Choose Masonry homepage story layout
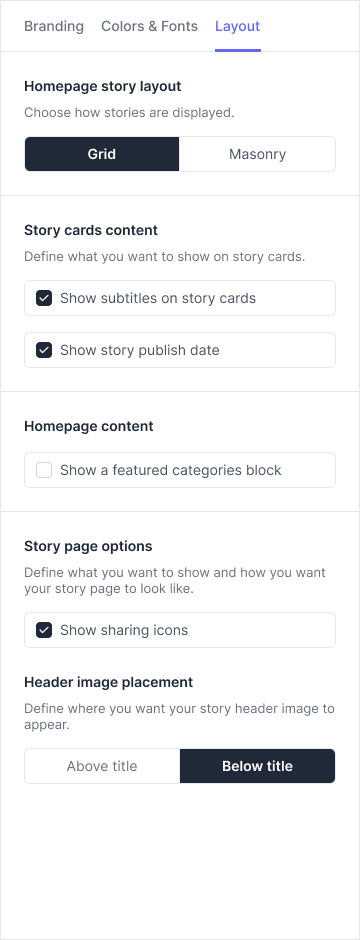This screenshot has width=360, height=940. [x=258, y=154]
